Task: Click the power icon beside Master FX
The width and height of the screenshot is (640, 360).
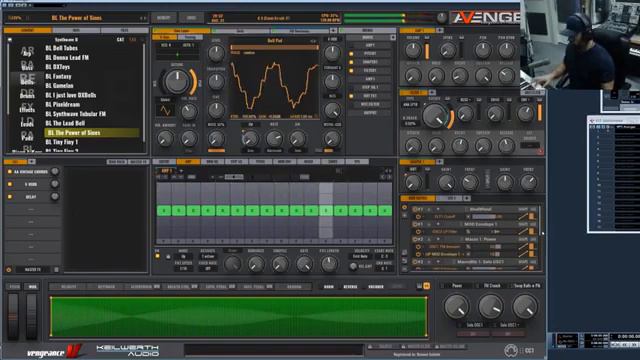Action: pos(9,270)
